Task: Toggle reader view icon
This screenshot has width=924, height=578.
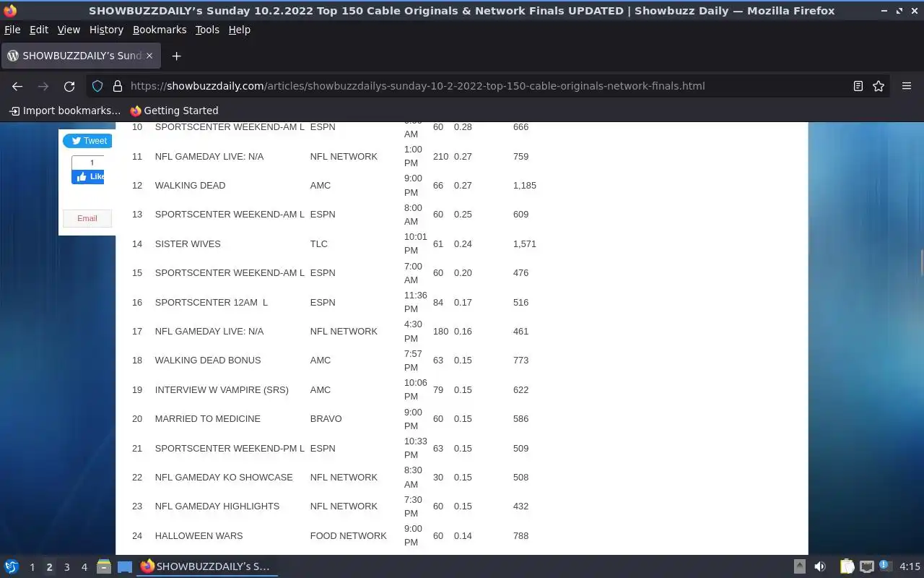Action: [858, 86]
